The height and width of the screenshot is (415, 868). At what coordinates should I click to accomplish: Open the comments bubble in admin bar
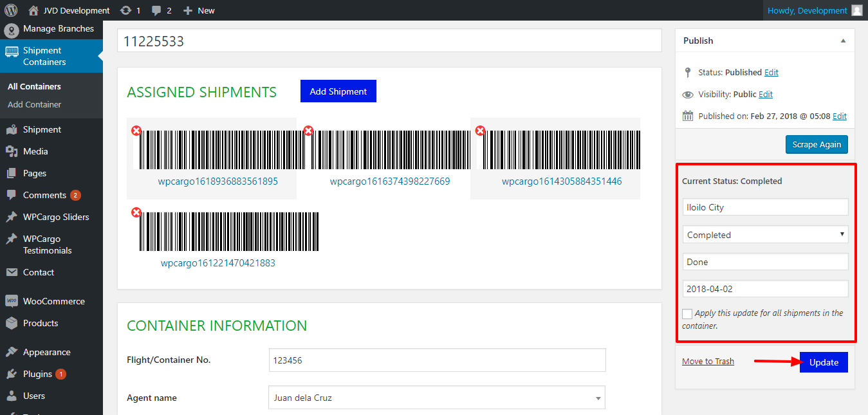coord(156,10)
